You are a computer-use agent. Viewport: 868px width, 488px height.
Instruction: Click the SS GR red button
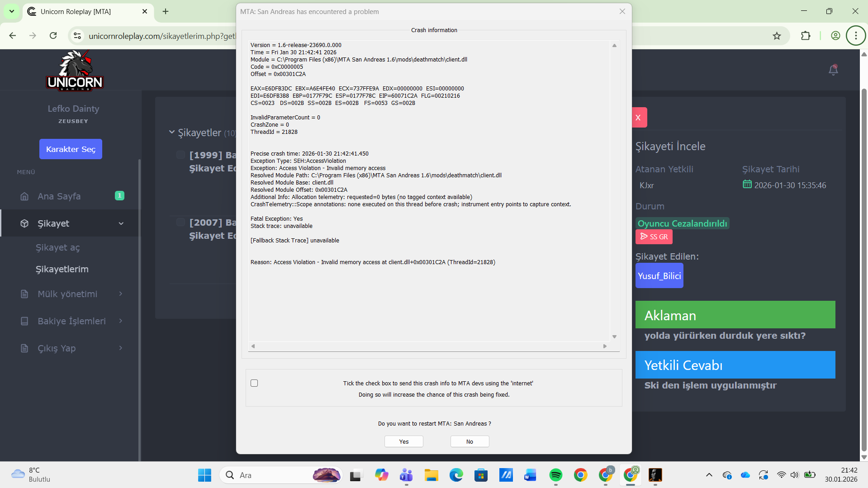tap(654, 237)
